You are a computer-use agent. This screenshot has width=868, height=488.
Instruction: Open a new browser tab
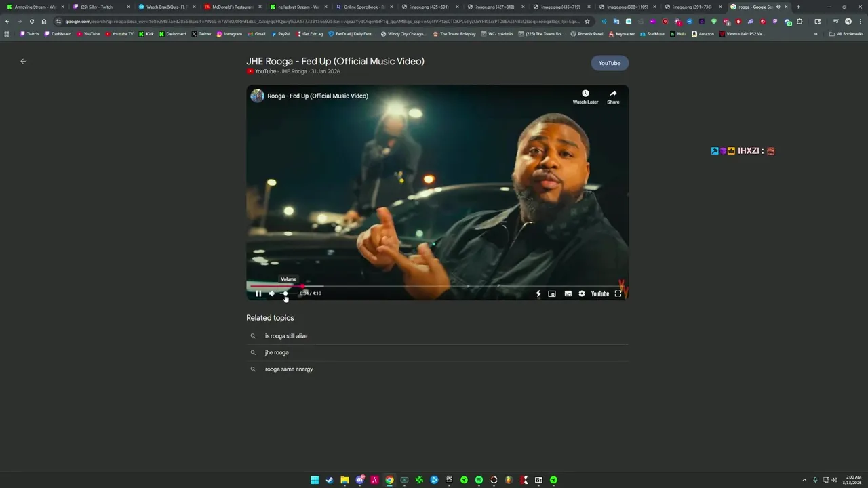798,7
